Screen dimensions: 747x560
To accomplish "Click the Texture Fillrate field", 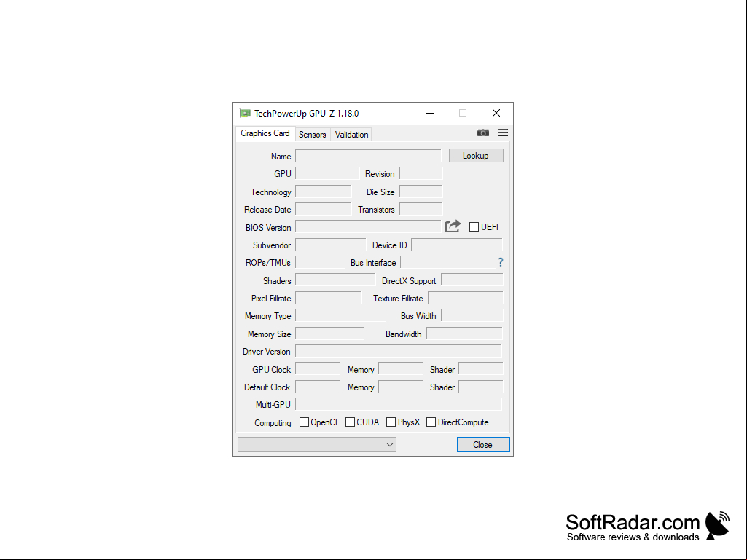I will click(466, 299).
